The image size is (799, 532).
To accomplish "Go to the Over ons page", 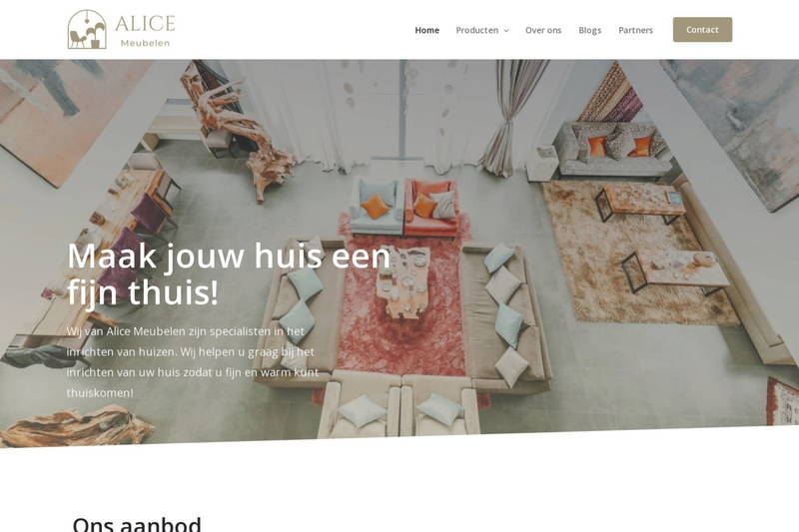I will coord(543,30).
